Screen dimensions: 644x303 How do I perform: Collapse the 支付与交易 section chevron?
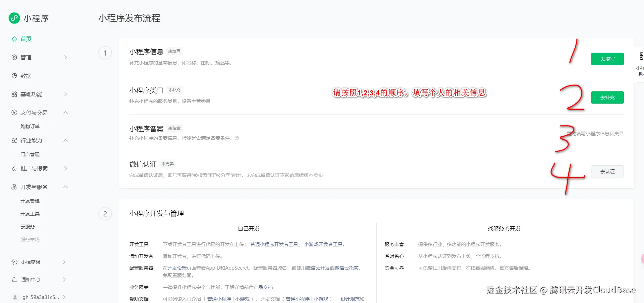click(x=66, y=112)
